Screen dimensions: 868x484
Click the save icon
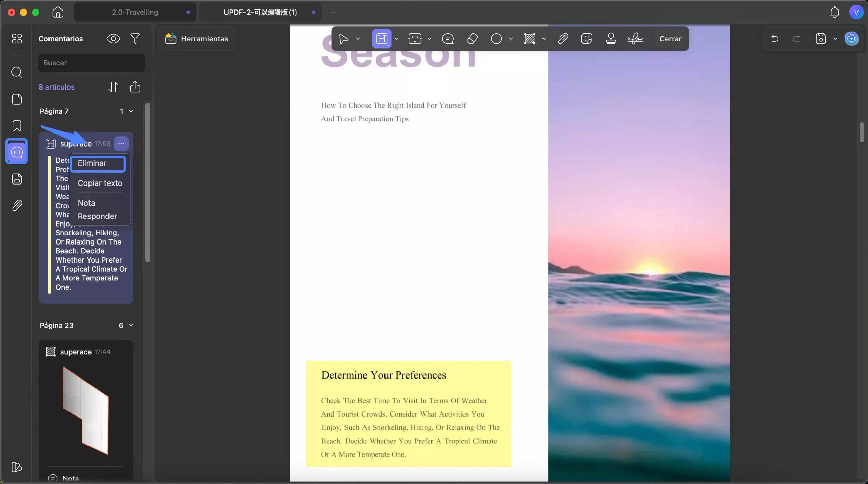[x=821, y=39]
